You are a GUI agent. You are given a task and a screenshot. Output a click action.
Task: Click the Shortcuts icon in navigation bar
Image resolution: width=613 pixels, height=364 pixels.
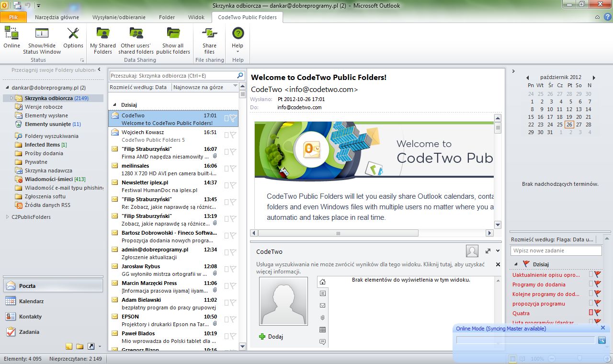point(91,346)
